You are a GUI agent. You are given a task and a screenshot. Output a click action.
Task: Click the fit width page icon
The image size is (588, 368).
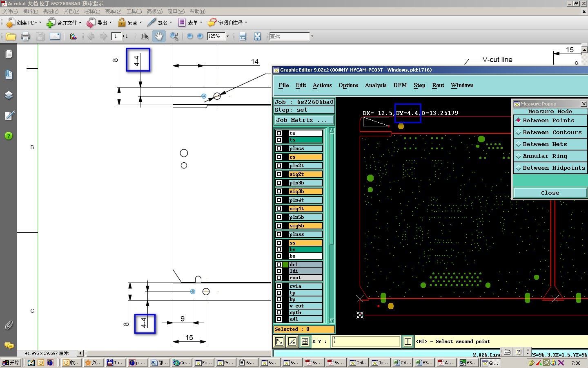click(x=243, y=36)
